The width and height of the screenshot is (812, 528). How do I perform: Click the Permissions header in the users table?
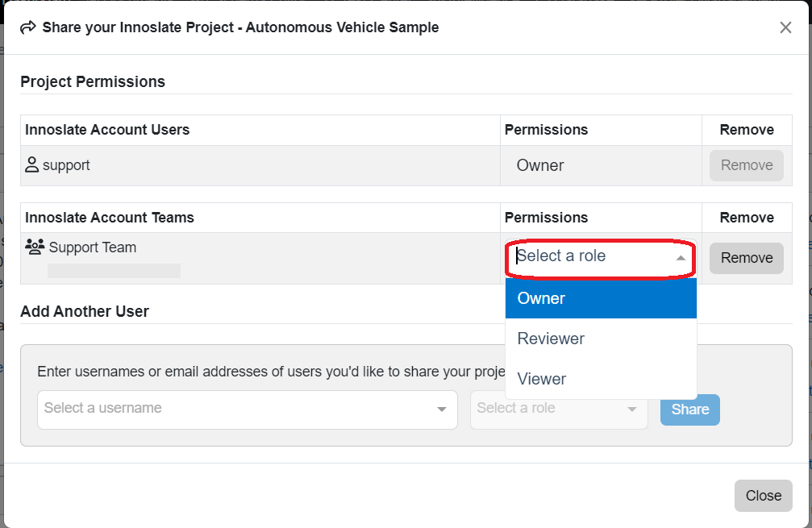coord(547,130)
